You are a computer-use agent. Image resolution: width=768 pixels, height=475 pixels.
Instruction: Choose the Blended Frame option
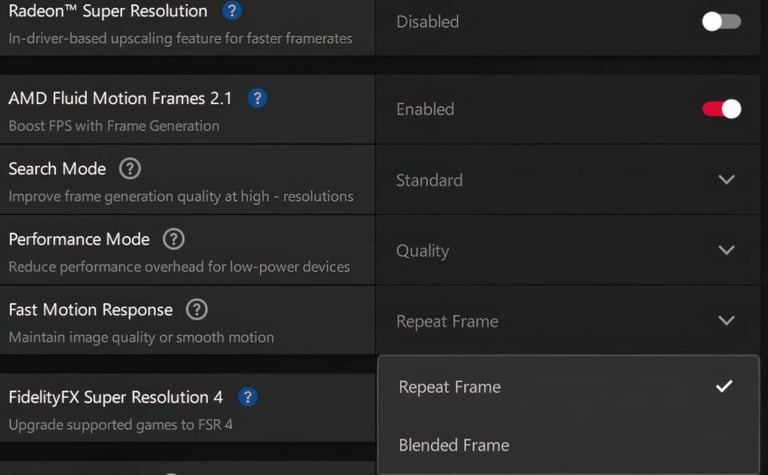453,445
